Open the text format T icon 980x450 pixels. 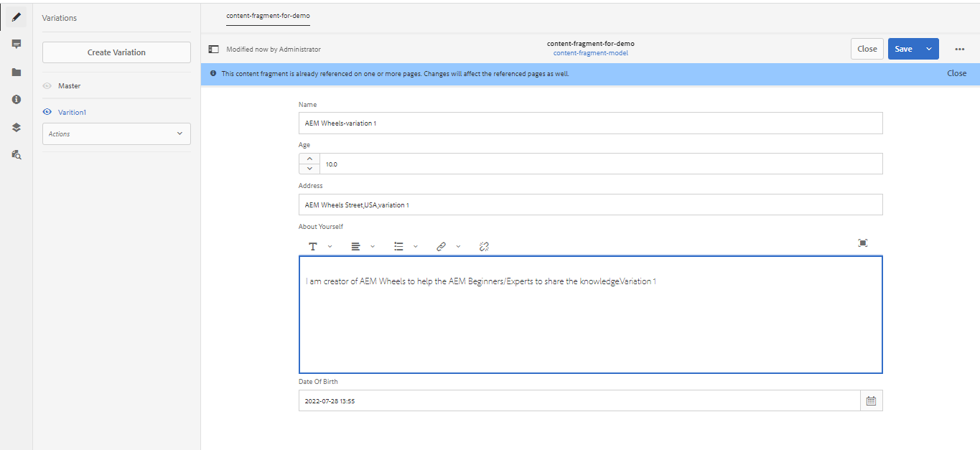(313, 246)
